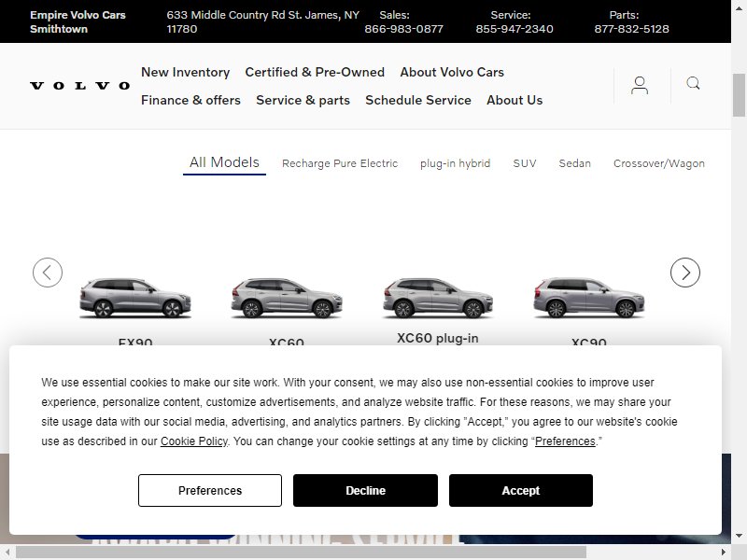Select the Sedan tab
Image resolution: width=747 pixels, height=560 pixels.
[x=574, y=163]
